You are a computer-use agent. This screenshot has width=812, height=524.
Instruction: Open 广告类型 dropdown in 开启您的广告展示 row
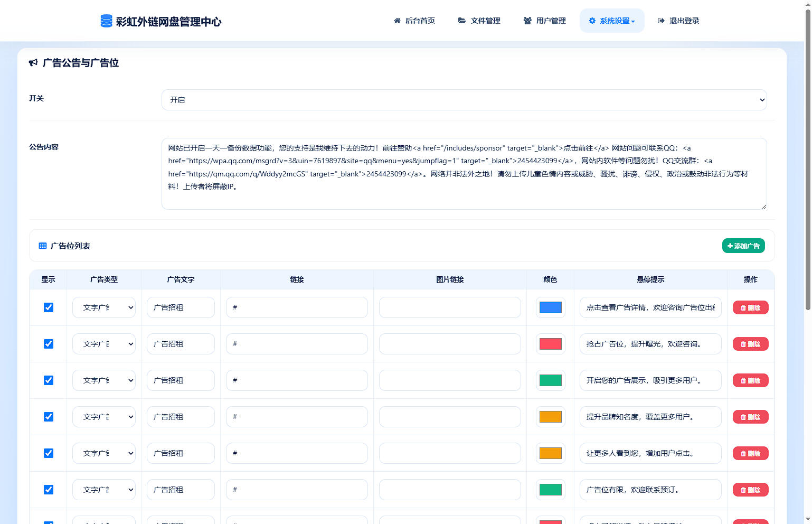(104, 380)
